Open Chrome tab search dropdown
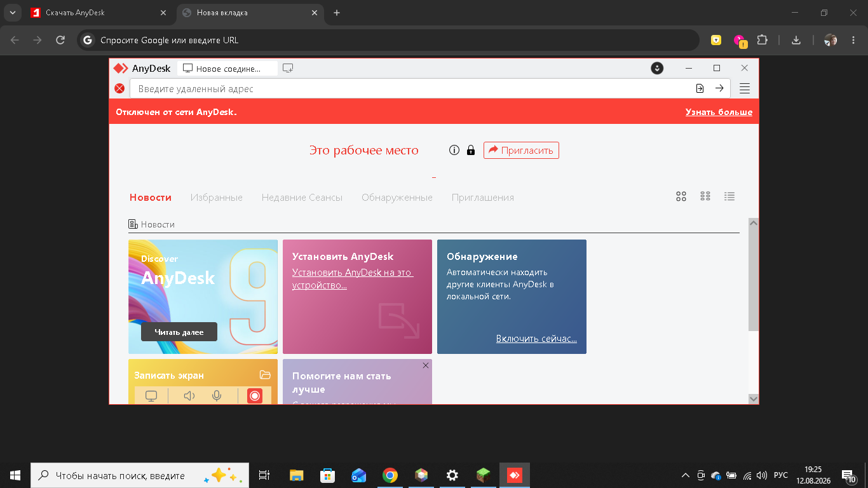The height and width of the screenshot is (488, 868). 12,13
